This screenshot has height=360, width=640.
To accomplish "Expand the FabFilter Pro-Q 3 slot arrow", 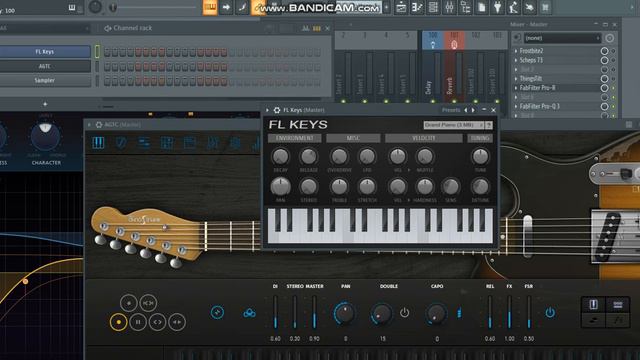I will [x=516, y=107].
